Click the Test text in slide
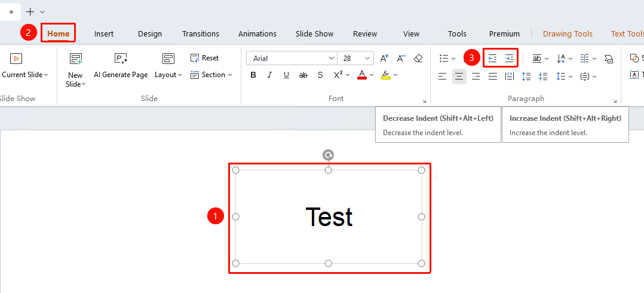The image size is (644, 293). pyautogui.click(x=329, y=216)
